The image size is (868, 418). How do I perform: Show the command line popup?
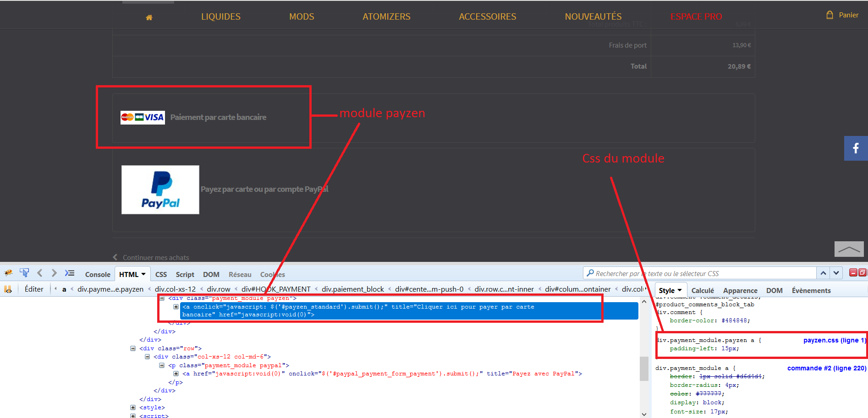point(70,273)
